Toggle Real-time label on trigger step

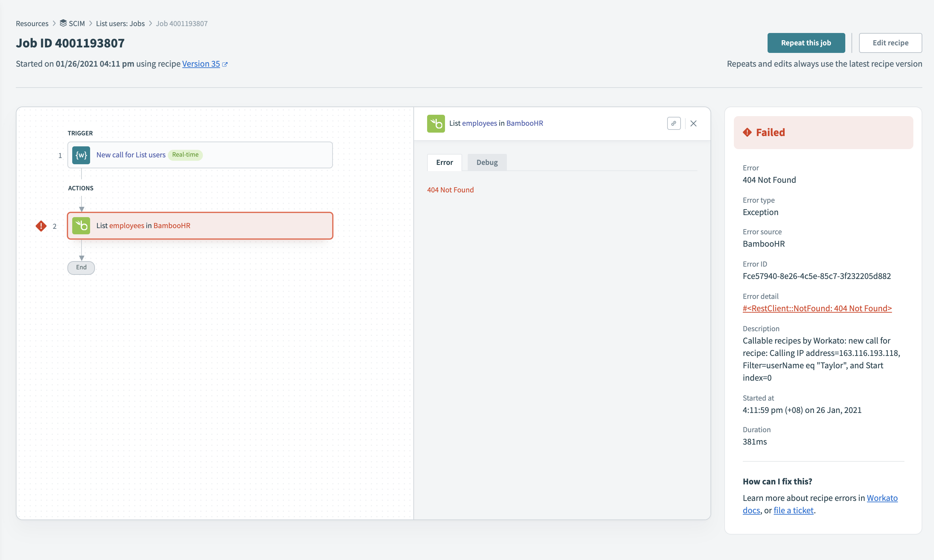point(185,155)
